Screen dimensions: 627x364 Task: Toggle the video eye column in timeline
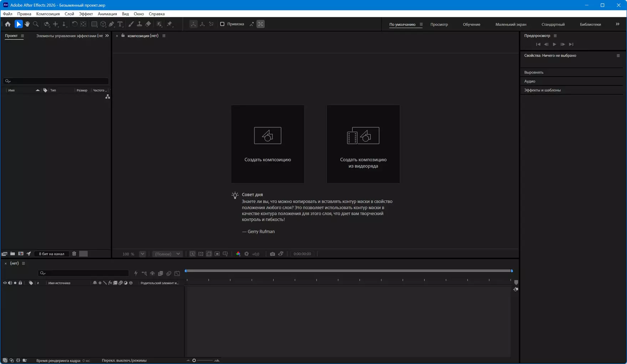pyautogui.click(x=5, y=283)
